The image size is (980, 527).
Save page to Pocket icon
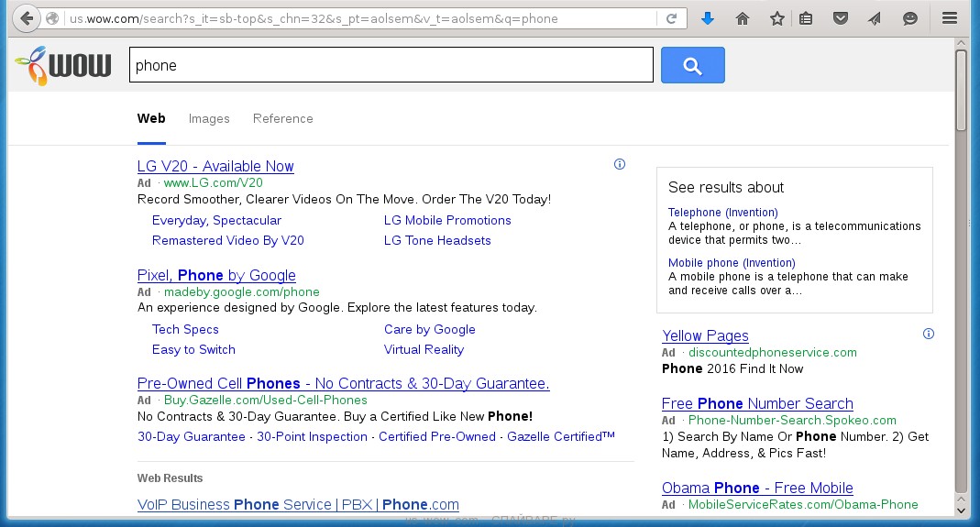tap(841, 18)
